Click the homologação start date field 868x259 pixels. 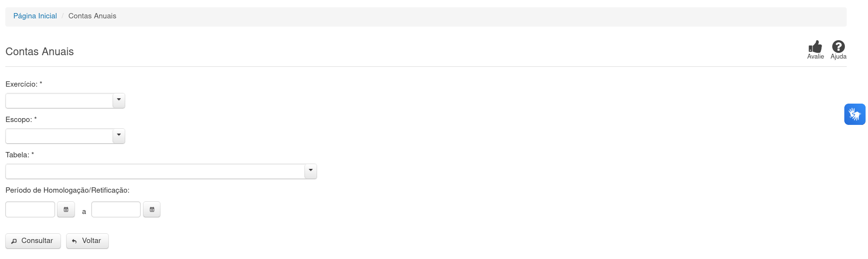tap(30, 210)
